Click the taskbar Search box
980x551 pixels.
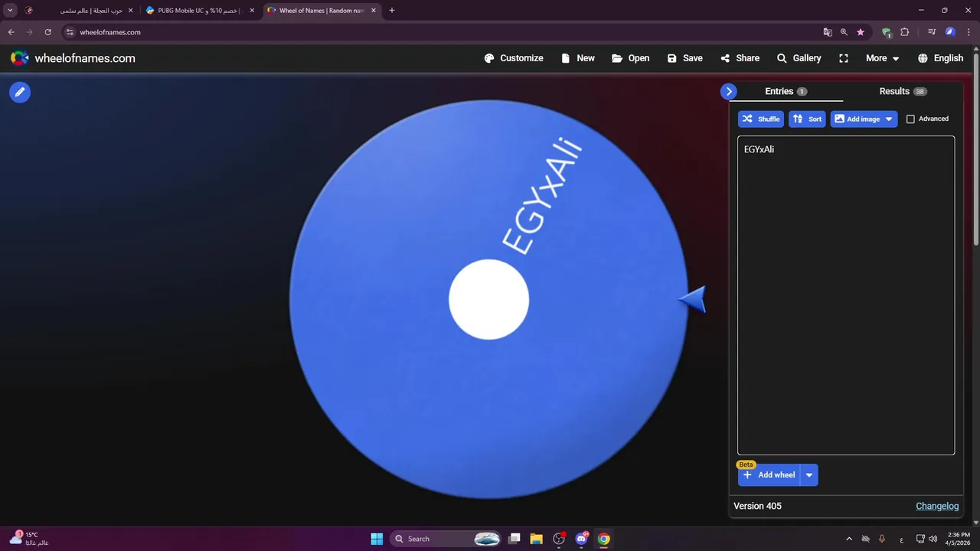pos(446,539)
